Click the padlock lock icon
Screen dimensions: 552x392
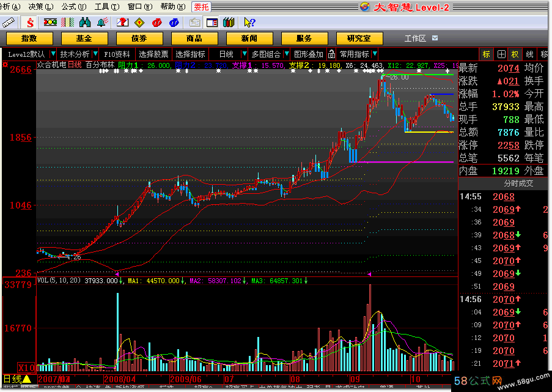[331, 54]
